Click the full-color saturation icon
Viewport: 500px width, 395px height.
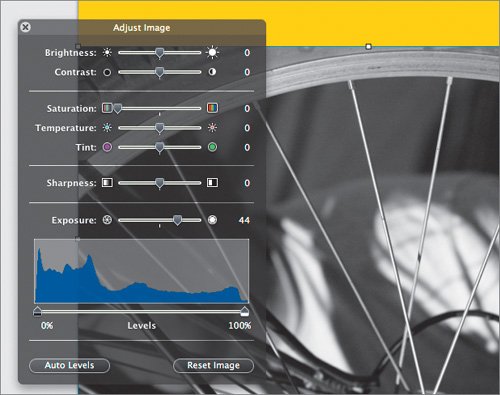(212, 108)
